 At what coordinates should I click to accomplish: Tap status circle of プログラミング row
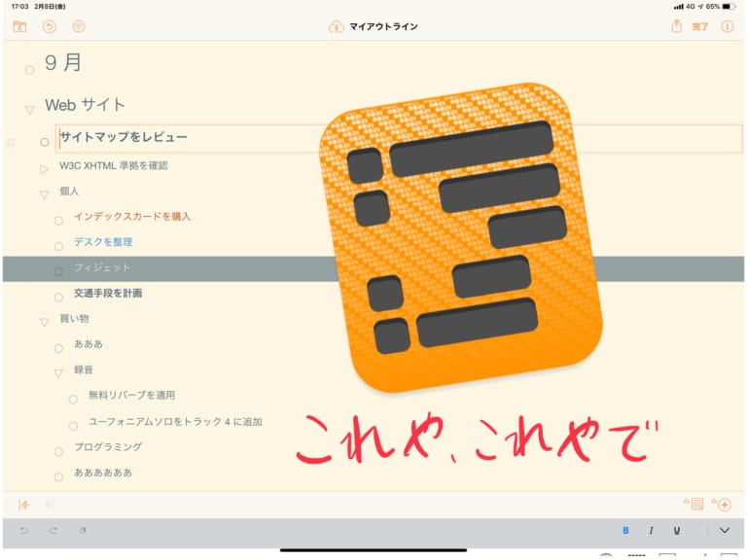click(58, 451)
